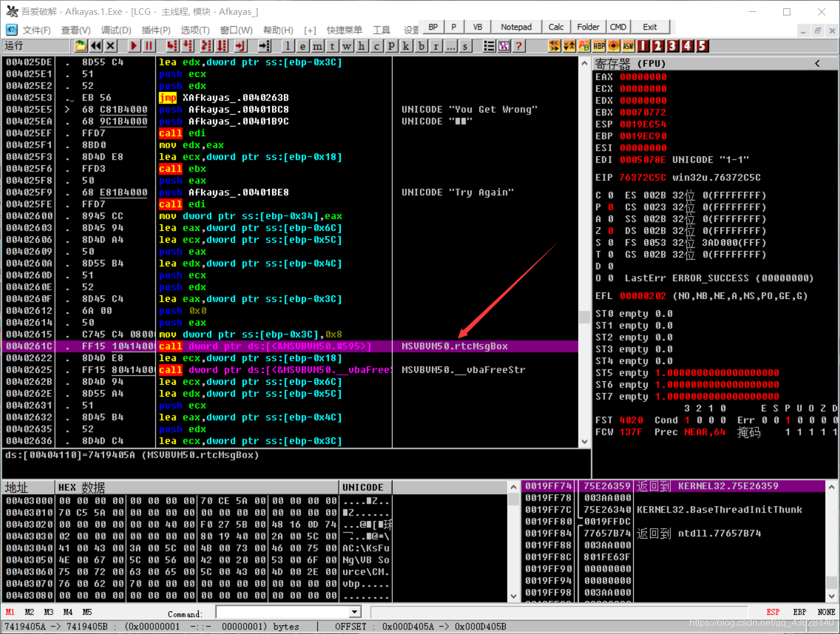Open the 选项(T) menu

click(195, 30)
